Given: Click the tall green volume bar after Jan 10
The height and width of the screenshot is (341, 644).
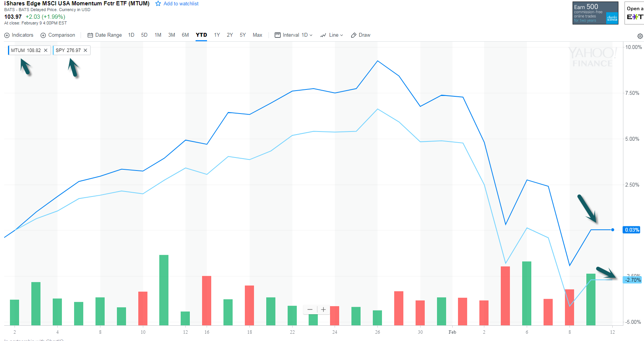Looking at the screenshot, I should click(x=164, y=290).
